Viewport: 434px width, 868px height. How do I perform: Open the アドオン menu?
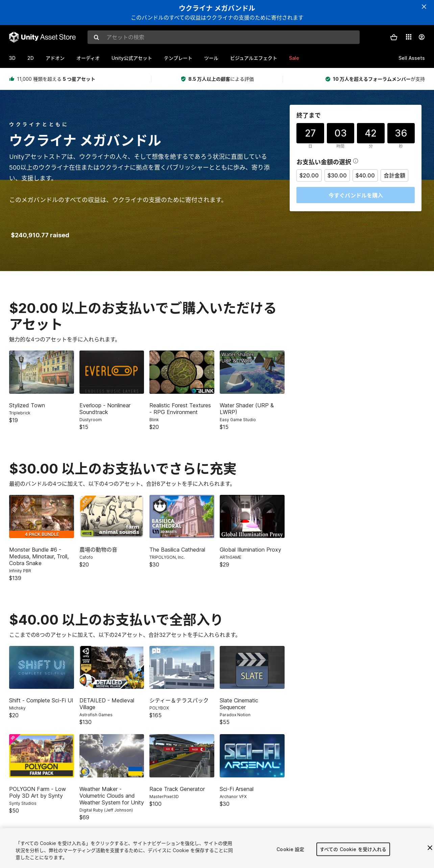tap(55, 58)
